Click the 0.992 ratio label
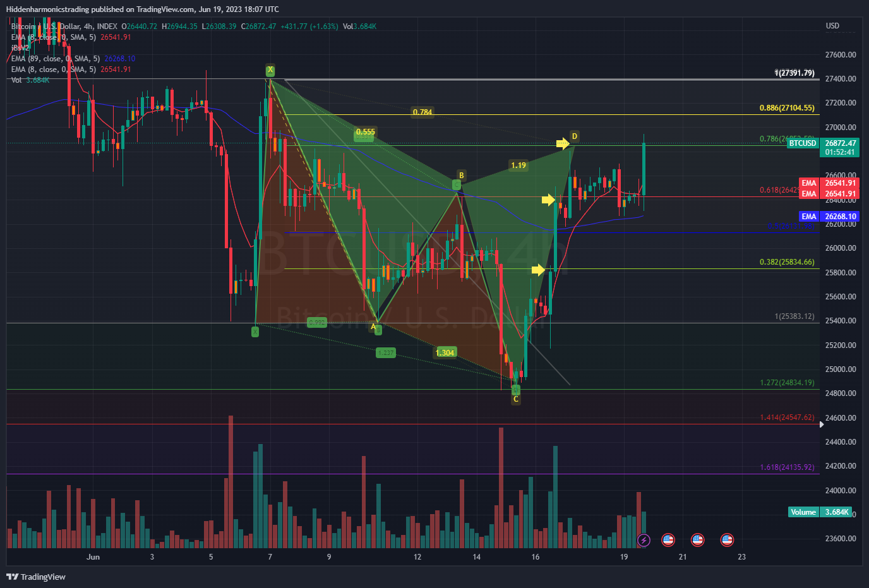The width and height of the screenshot is (869, 588). point(316,323)
